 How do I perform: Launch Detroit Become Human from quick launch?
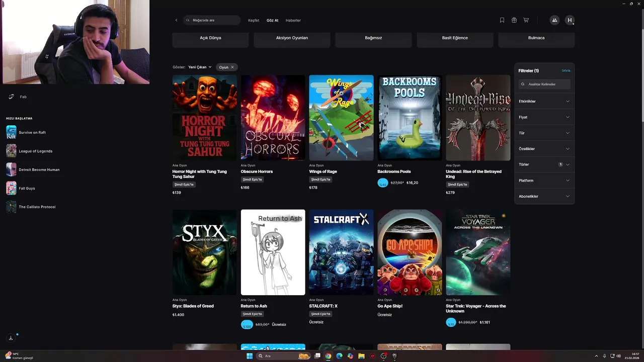33,169
